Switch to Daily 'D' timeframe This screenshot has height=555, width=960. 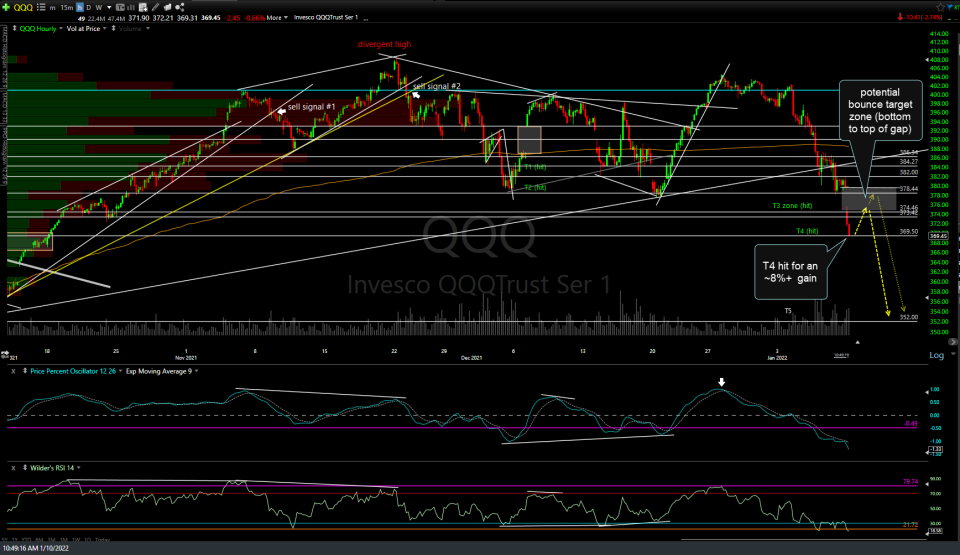(89, 8)
